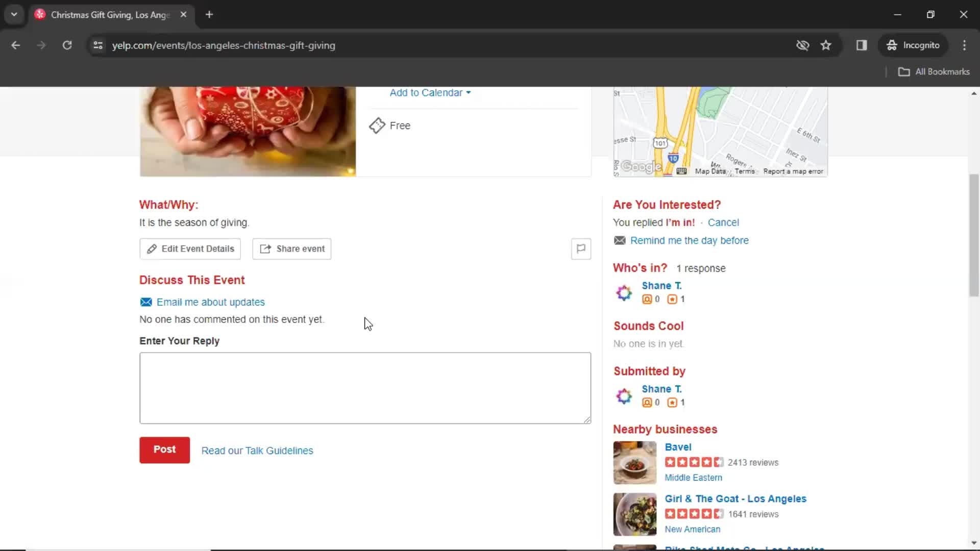Screen dimensions: 980x551
Task: Click the free admission diamond icon
Action: [377, 125]
